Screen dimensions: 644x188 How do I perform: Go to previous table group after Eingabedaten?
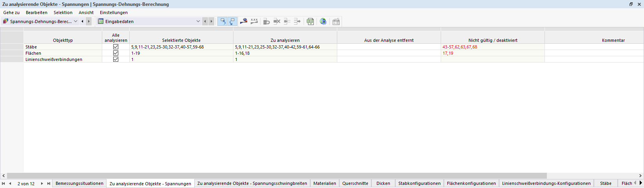coord(205,21)
